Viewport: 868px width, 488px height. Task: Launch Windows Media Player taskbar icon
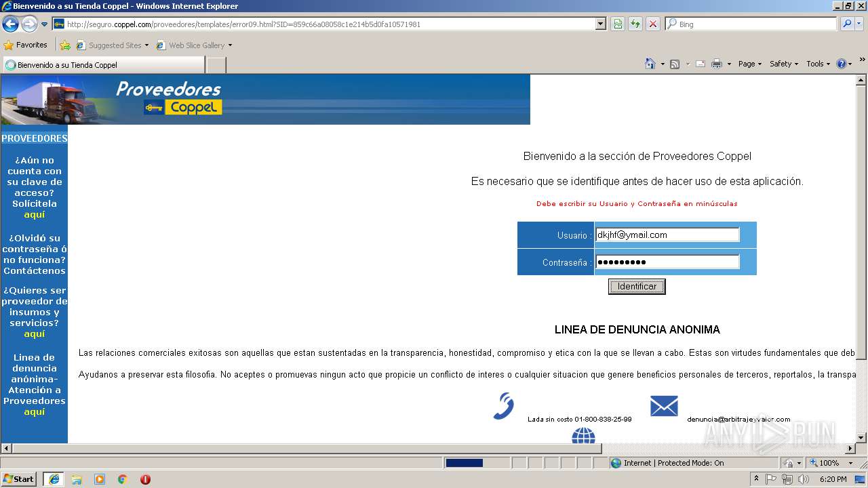100,479
